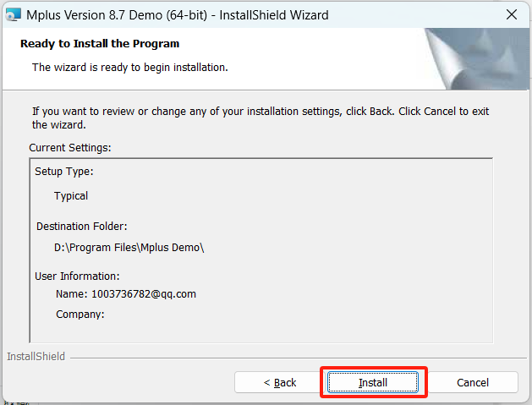Click the 'User Information:' label
Image resolution: width=532 pixels, height=405 pixels.
(77, 276)
